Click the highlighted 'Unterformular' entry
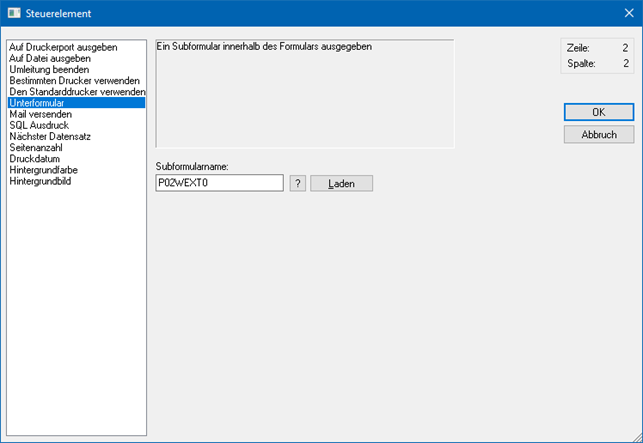The width and height of the screenshot is (643, 443). (37, 103)
